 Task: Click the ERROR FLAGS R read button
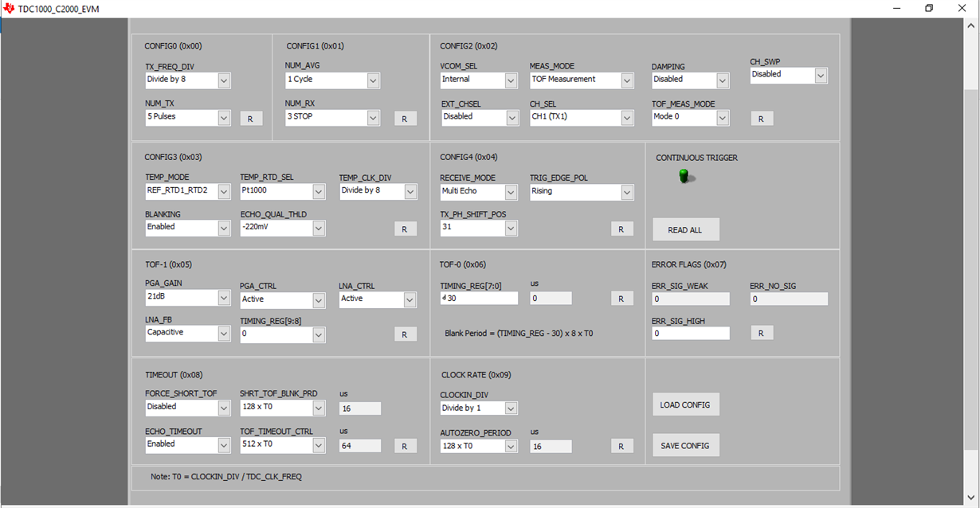pyautogui.click(x=762, y=333)
